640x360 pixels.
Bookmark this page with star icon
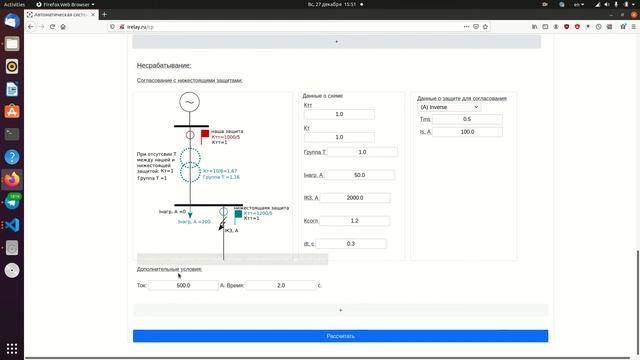click(x=485, y=27)
